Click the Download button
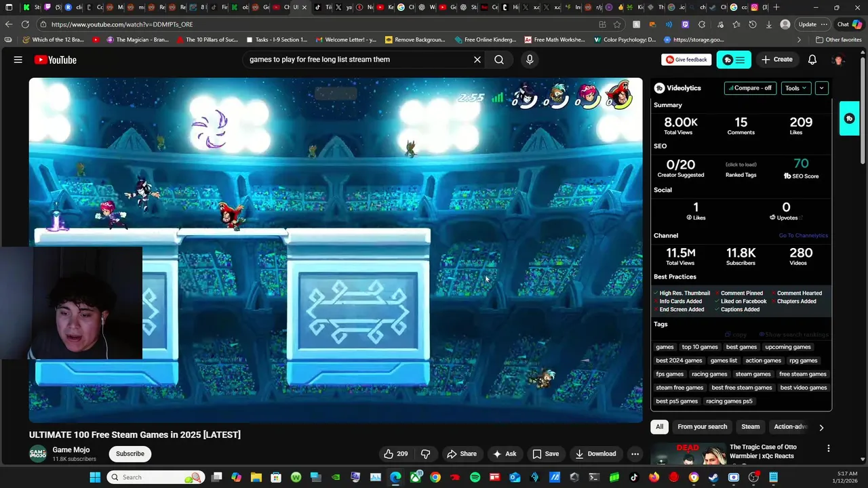The width and height of the screenshot is (868, 488). click(595, 453)
